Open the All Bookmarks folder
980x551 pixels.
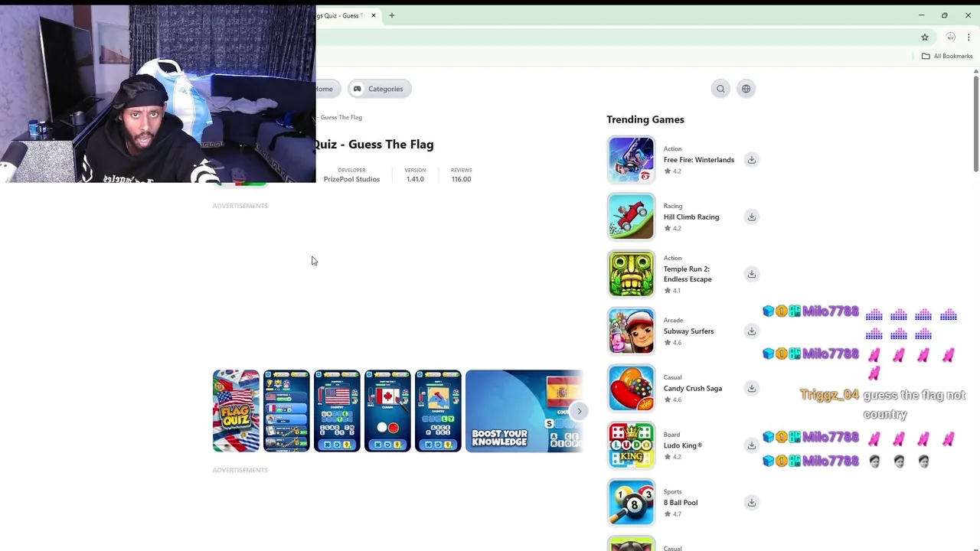946,56
